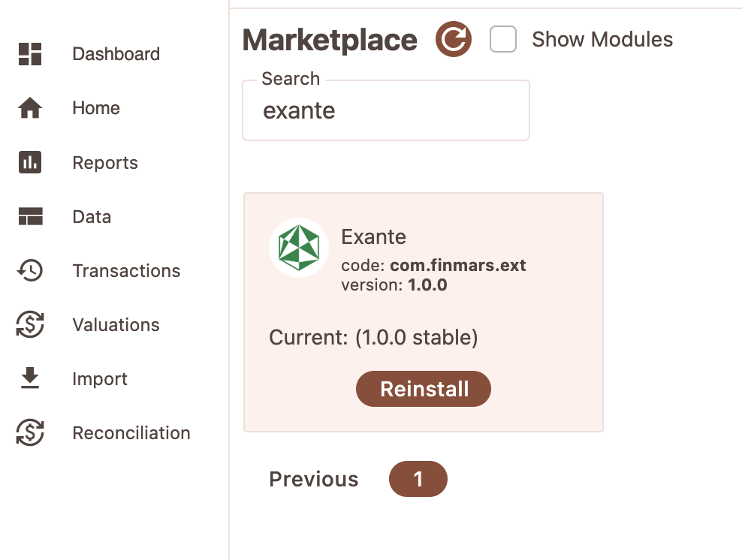Click the Reports bar chart icon

coord(30,162)
